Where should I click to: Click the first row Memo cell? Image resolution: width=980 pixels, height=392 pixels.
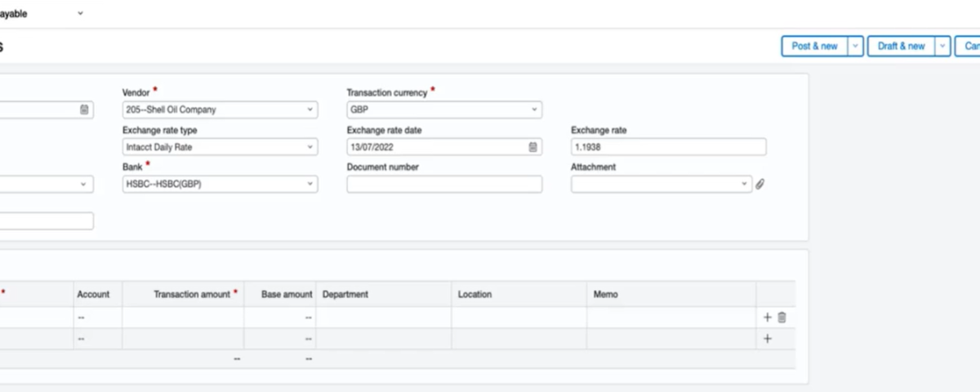pyautogui.click(x=671, y=318)
